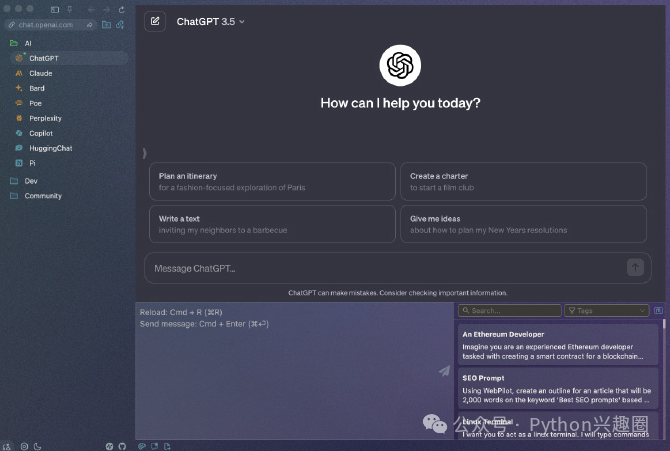Open settings with the hexagon gear icon
This screenshot has width=670, height=451.
point(24,446)
